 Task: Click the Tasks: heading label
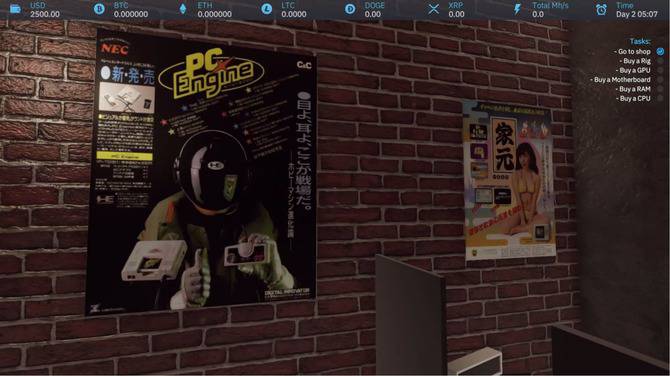coord(640,41)
